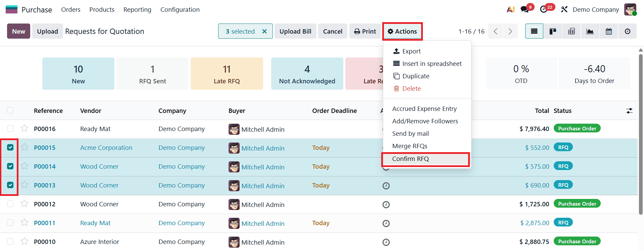
Task: Switch to graph view
Action: tap(590, 31)
